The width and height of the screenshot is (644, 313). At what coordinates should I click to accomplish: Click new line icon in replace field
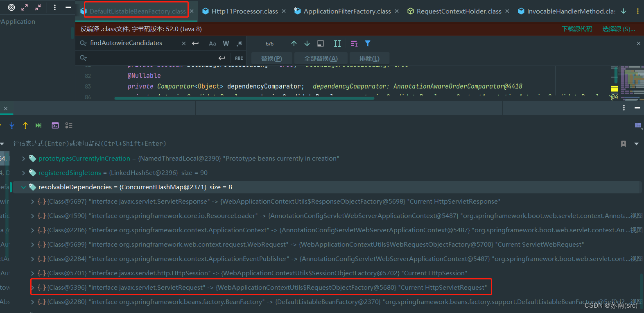pyautogui.click(x=222, y=58)
